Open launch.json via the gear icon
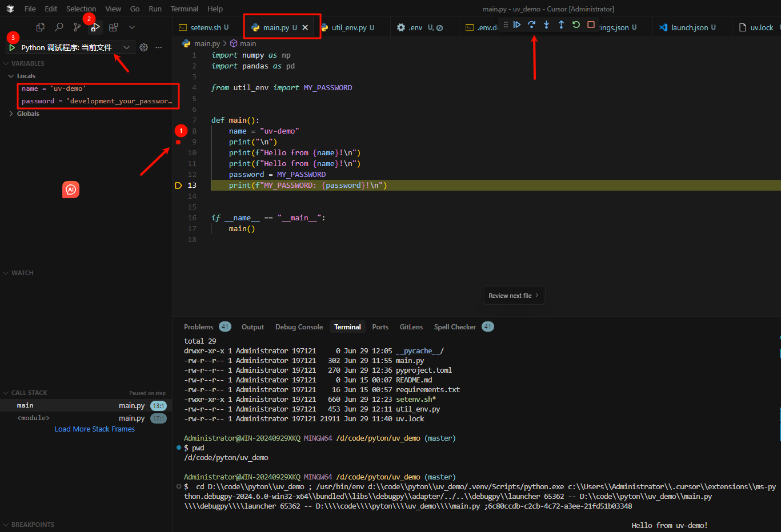Image resolution: width=781 pixels, height=532 pixels. (x=144, y=47)
